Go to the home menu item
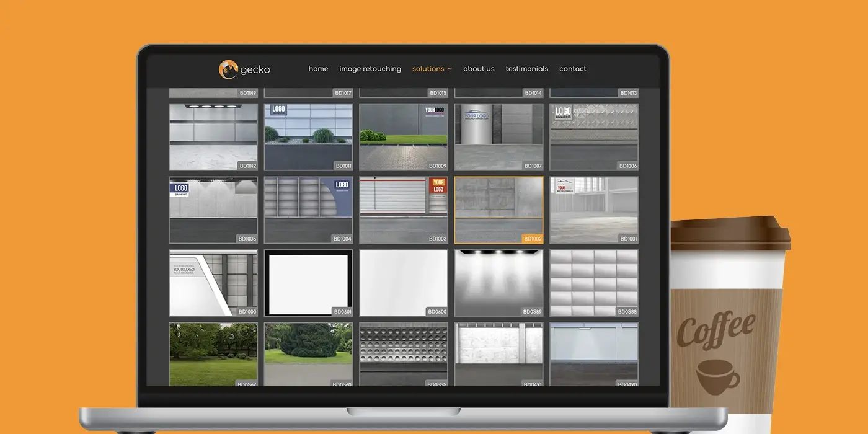Image resolution: width=868 pixels, height=434 pixels. pyautogui.click(x=318, y=69)
